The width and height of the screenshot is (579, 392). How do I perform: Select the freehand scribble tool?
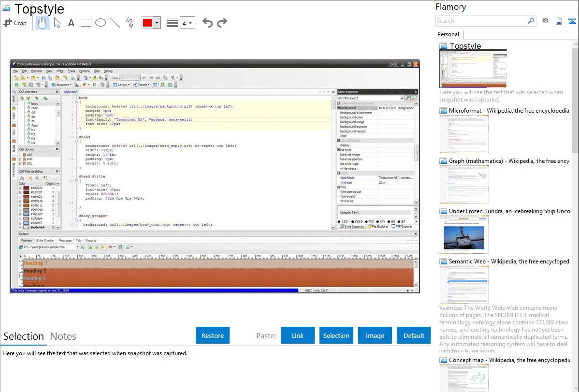(130, 23)
